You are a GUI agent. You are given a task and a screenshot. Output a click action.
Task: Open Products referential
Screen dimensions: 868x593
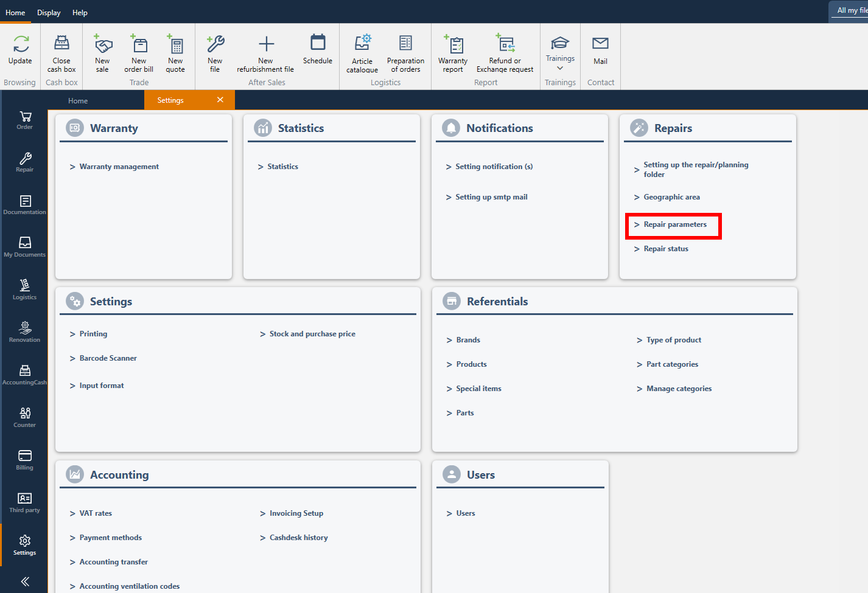click(471, 364)
